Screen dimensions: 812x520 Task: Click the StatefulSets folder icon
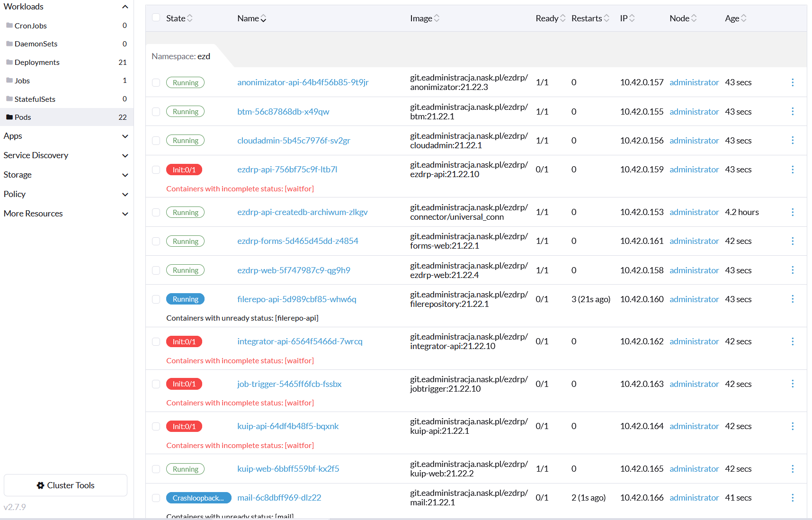[x=9, y=99]
